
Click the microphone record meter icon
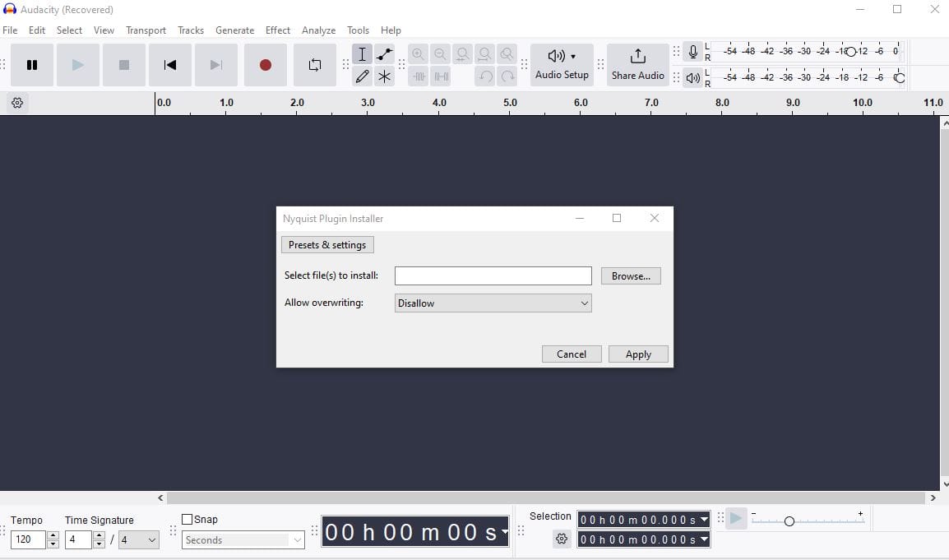[693, 52]
